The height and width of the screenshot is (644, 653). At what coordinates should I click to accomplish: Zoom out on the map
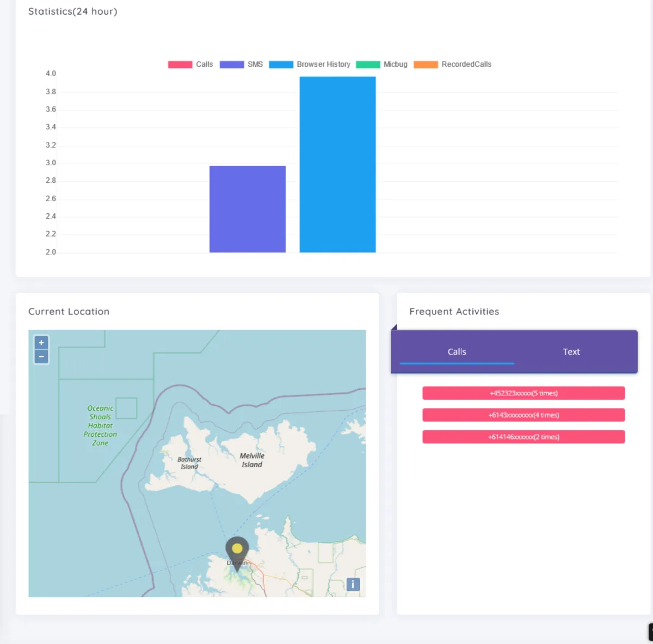coord(41,357)
